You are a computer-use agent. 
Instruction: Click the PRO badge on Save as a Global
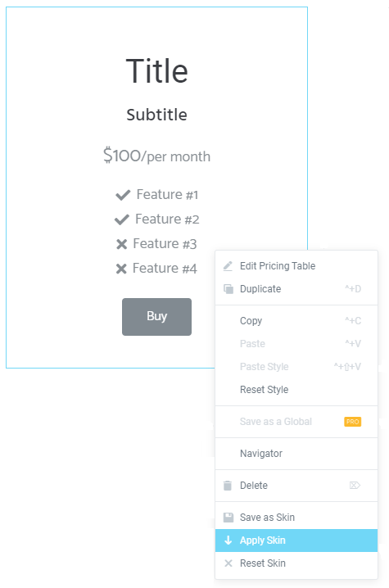353,422
